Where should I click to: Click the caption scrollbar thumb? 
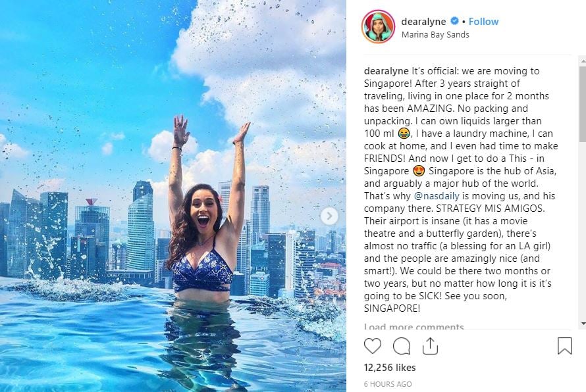click(x=583, y=104)
